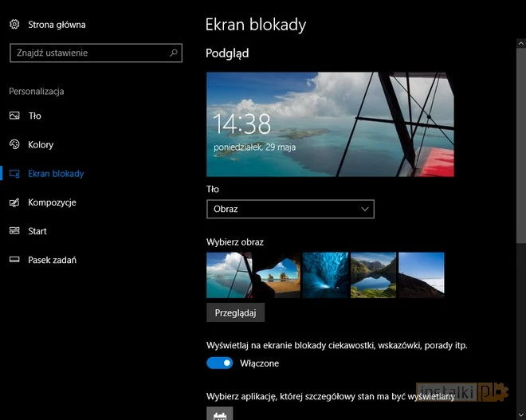The image size is (526, 420).
Task: Click the Tło dropdown chevron arrow
Action: (x=365, y=209)
